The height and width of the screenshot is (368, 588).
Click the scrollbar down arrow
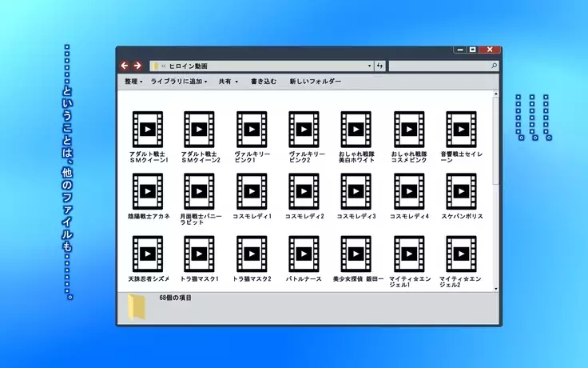[x=496, y=287]
